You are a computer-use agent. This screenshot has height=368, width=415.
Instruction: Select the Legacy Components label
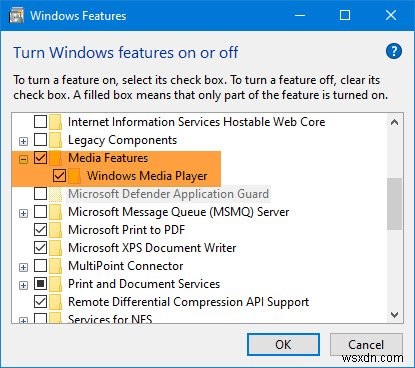(x=122, y=140)
